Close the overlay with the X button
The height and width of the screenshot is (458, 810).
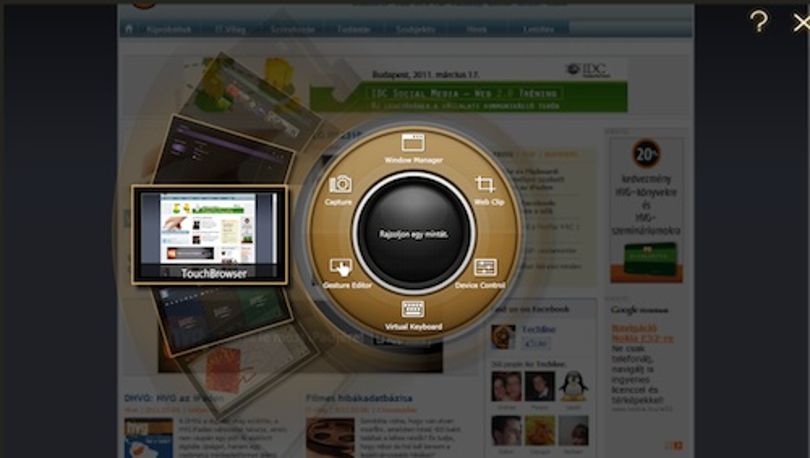[x=802, y=23]
